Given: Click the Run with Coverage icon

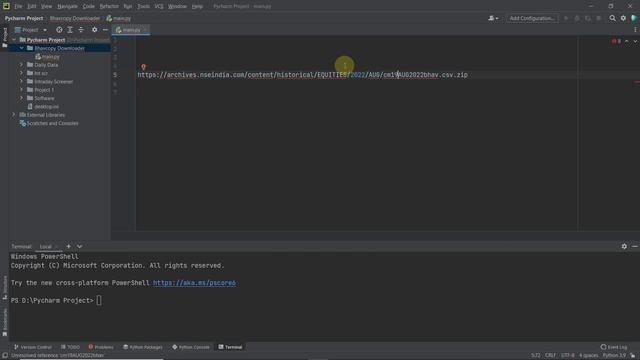Looking at the screenshot, I should point(588,18).
